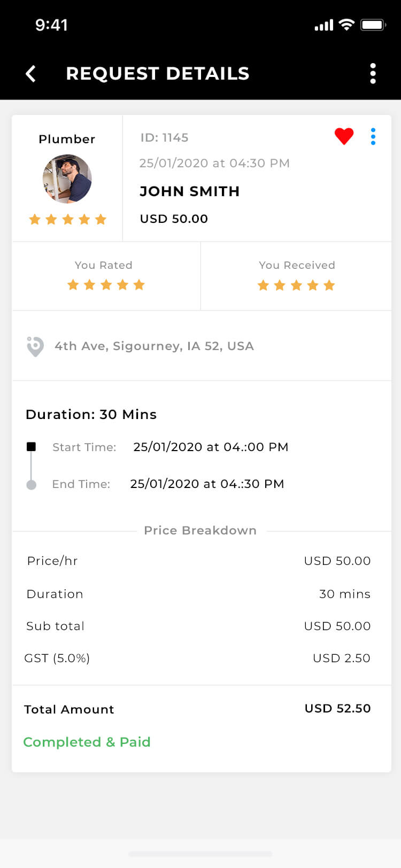
Task: Select the Plumber category label
Action: [67, 139]
